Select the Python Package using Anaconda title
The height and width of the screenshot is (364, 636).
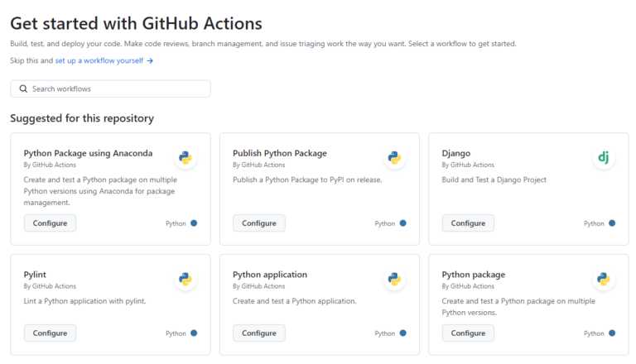(88, 153)
